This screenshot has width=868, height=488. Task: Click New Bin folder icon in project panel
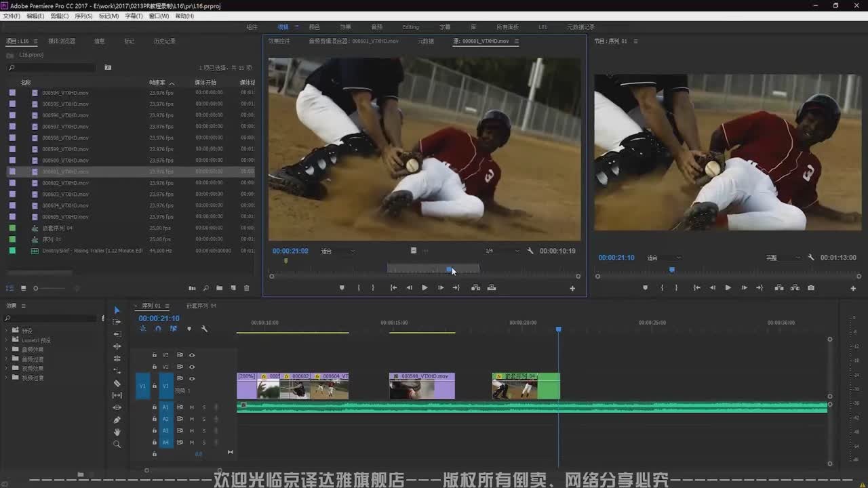coord(219,288)
